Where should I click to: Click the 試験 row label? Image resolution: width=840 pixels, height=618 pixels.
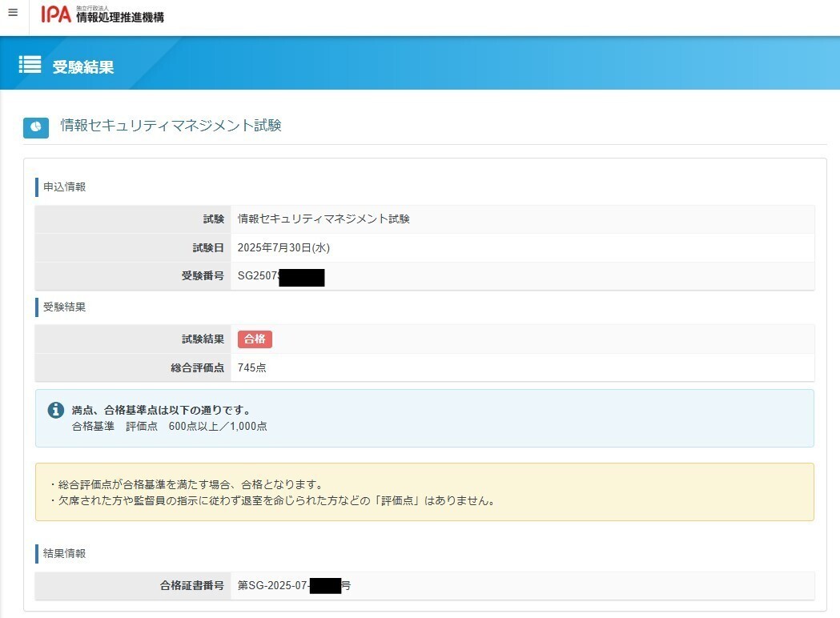[214, 219]
